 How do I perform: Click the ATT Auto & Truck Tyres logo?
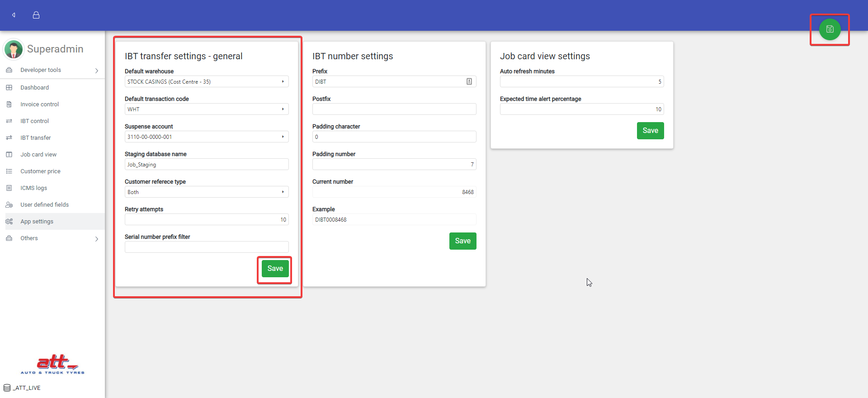52,365
